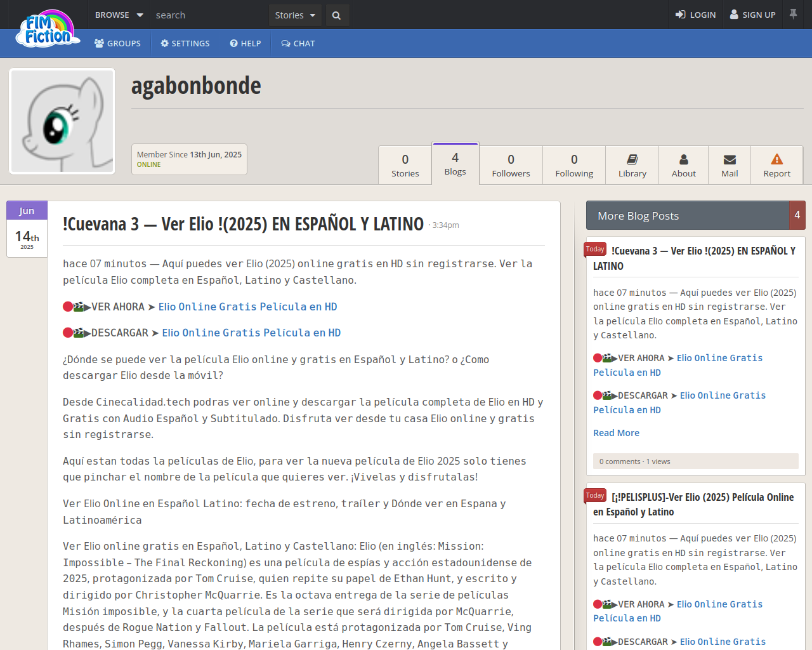Image resolution: width=812 pixels, height=650 pixels.
Task: Open the CHAT menu item
Action: click(298, 43)
